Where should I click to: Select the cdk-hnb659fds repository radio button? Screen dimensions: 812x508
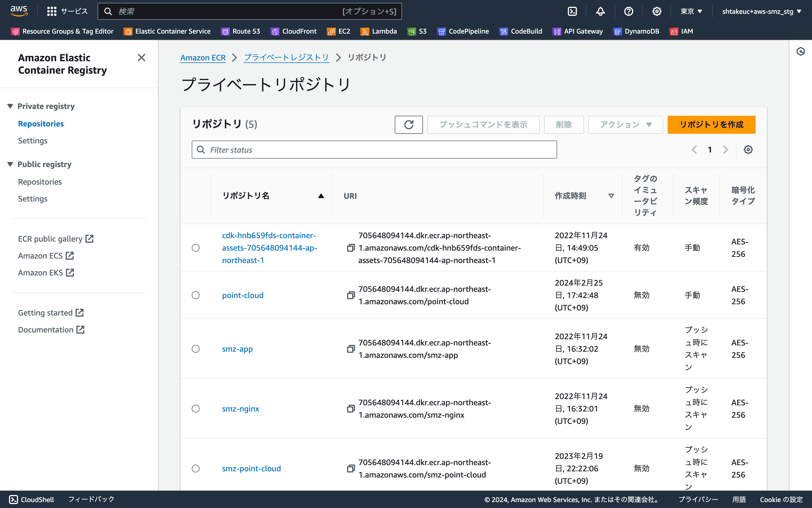[196, 248]
